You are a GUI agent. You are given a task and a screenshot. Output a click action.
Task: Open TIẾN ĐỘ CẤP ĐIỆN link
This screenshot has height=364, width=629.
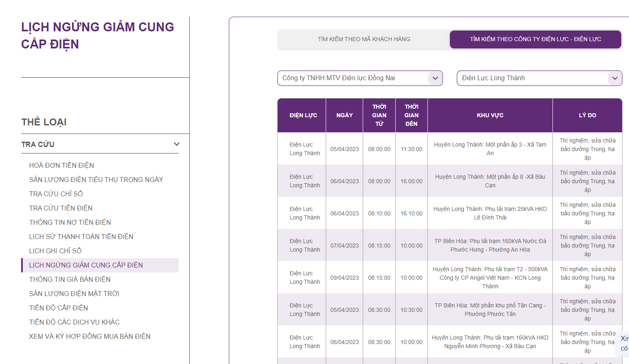tap(59, 308)
